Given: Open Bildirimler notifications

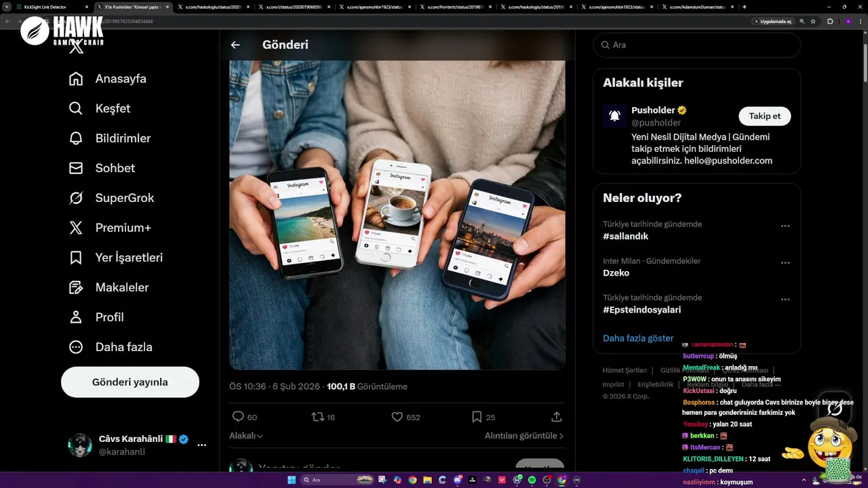Looking at the screenshot, I should (x=110, y=138).
